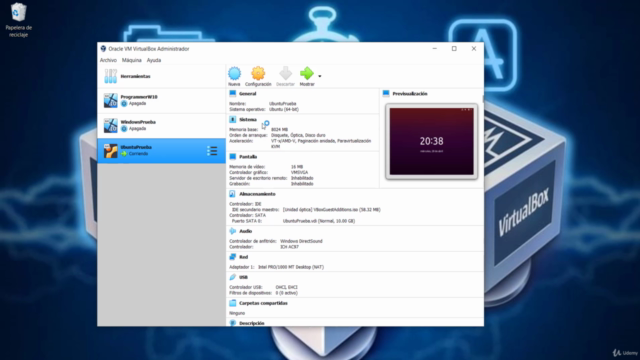This screenshot has width=640, height=360.
Task: Click the Descripción section icon
Action: [x=233, y=323]
